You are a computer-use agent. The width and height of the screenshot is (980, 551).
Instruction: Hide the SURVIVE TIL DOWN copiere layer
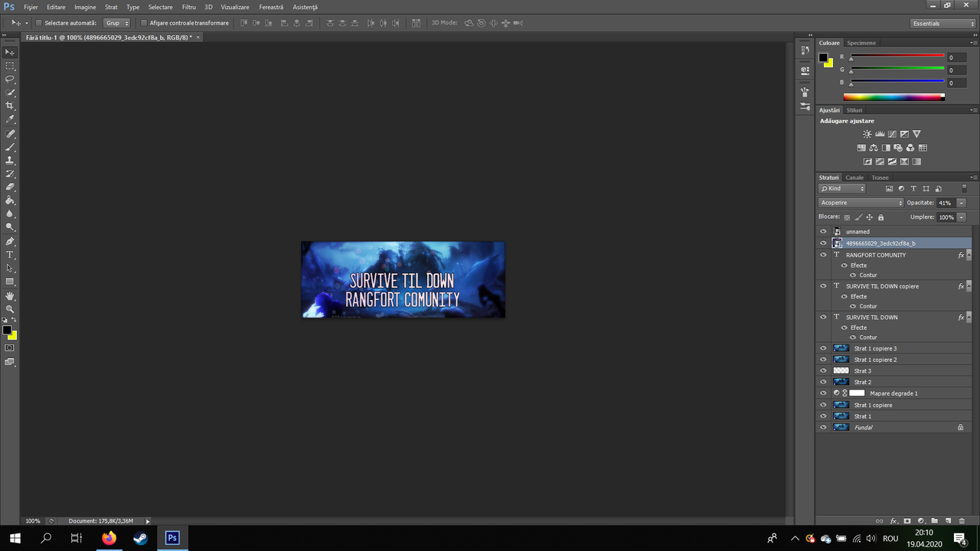[823, 286]
